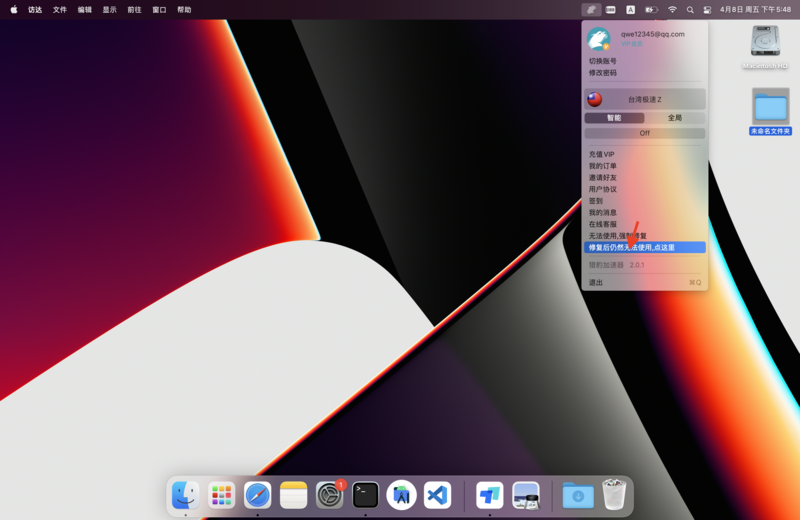Select the 未命名文件夹 desktop folder

coord(770,107)
